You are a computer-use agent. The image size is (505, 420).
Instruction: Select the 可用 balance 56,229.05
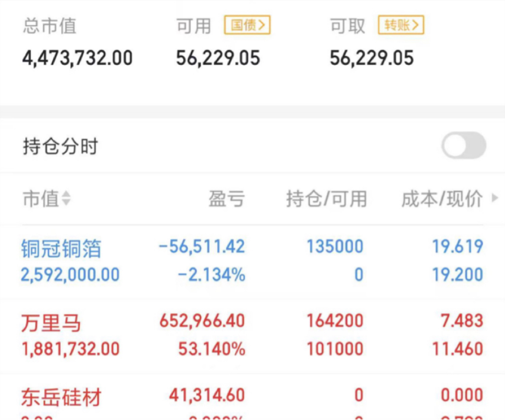(x=218, y=58)
